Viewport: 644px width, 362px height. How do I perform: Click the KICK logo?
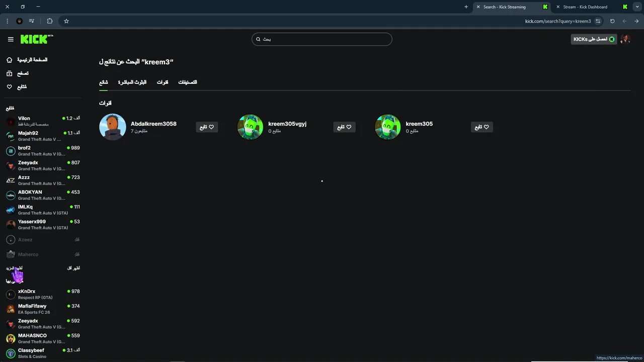[37, 39]
